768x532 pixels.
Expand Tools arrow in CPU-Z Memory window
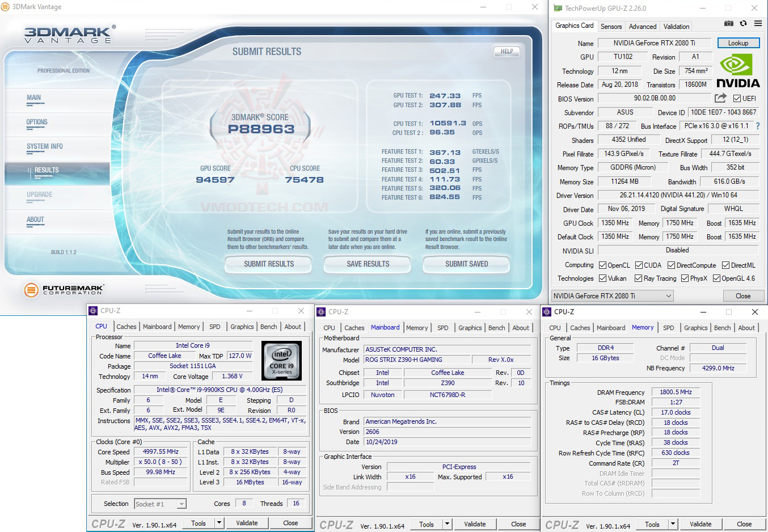[x=673, y=524]
